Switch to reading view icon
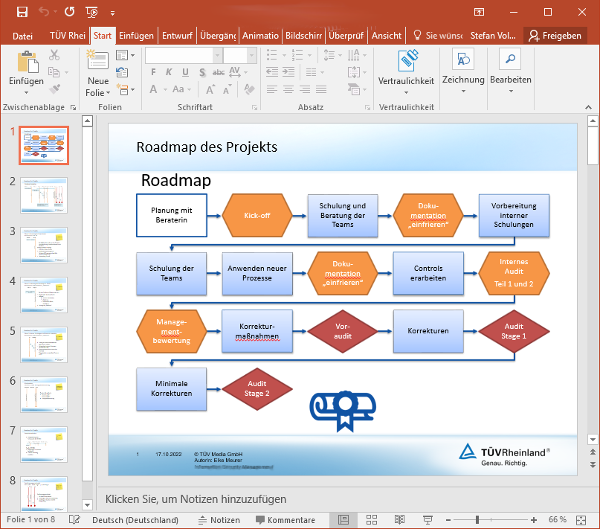Viewport: 600px width, 529px height. click(398, 520)
